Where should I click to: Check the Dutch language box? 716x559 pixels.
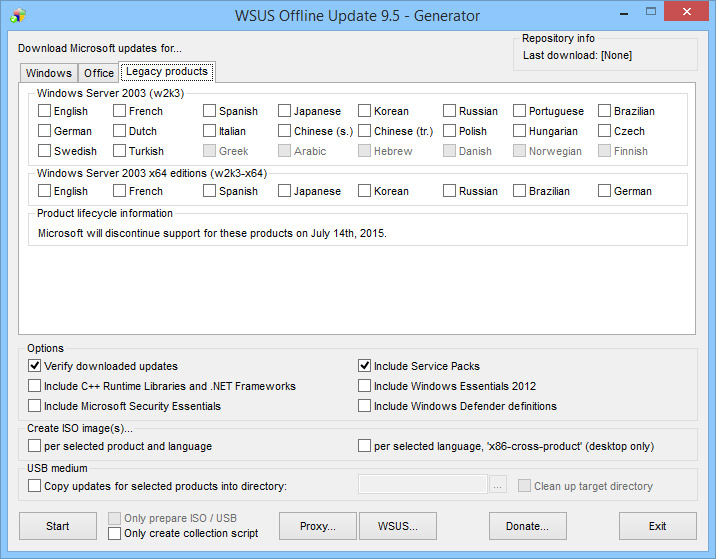coord(119,131)
